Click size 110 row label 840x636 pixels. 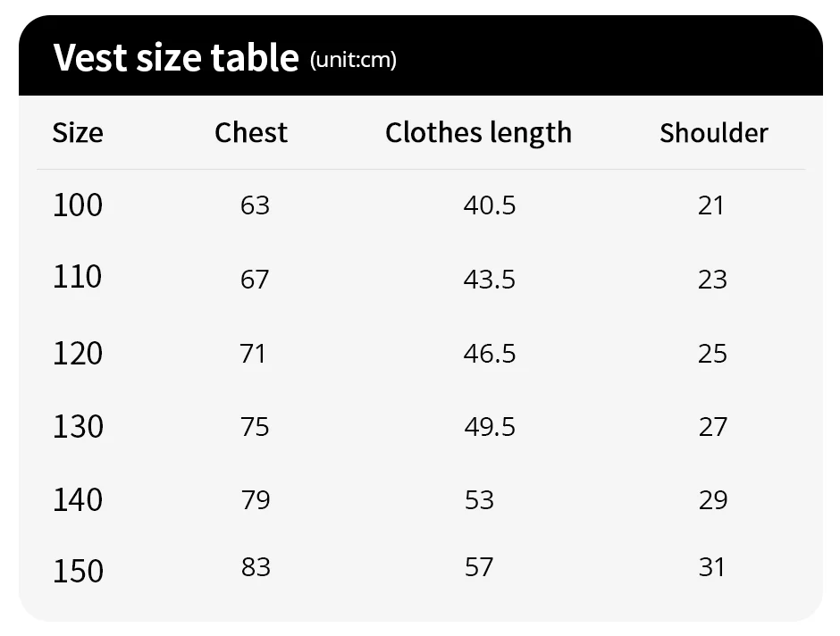tap(78, 277)
